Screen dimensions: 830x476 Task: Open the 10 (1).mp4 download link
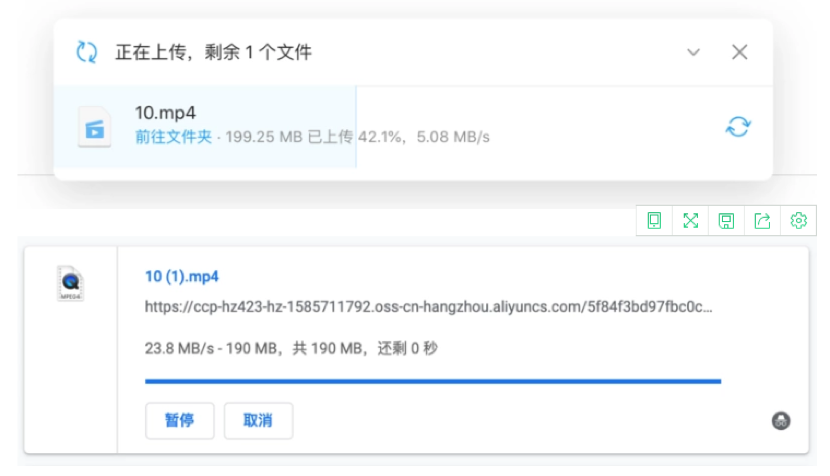click(x=182, y=276)
